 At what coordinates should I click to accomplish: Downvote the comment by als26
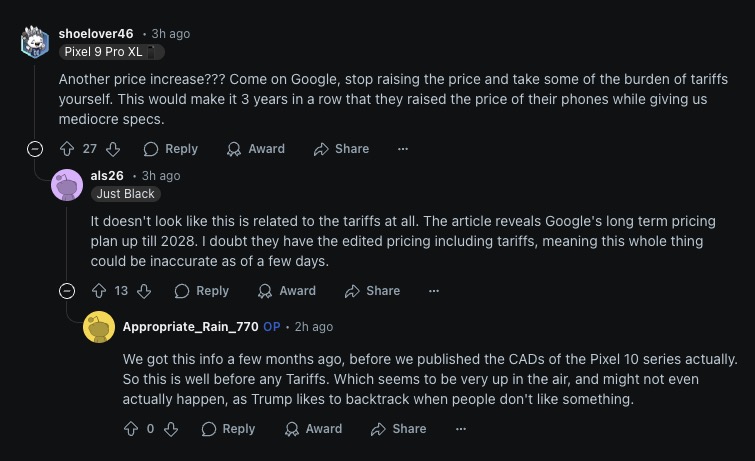pos(144,291)
